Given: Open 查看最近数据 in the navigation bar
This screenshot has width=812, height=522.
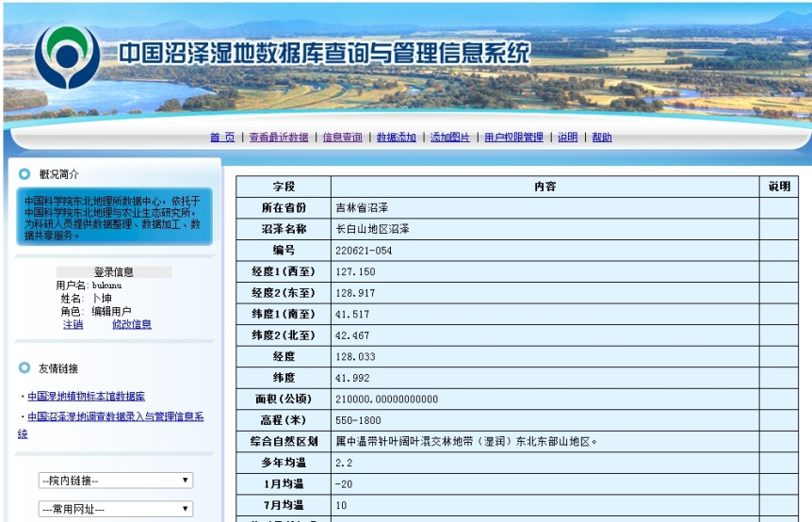Looking at the screenshot, I should tap(279, 138).
